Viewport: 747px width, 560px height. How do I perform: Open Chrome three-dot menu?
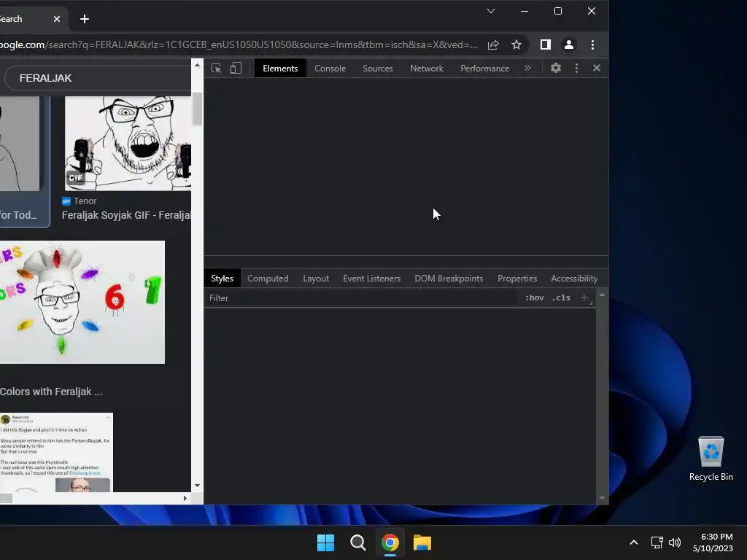[592, 44]
